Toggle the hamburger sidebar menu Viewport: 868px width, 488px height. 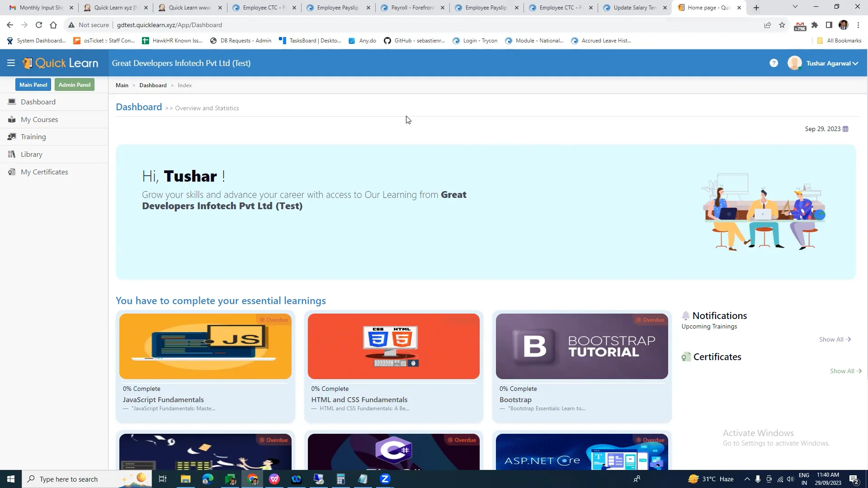tap(11, 63)
